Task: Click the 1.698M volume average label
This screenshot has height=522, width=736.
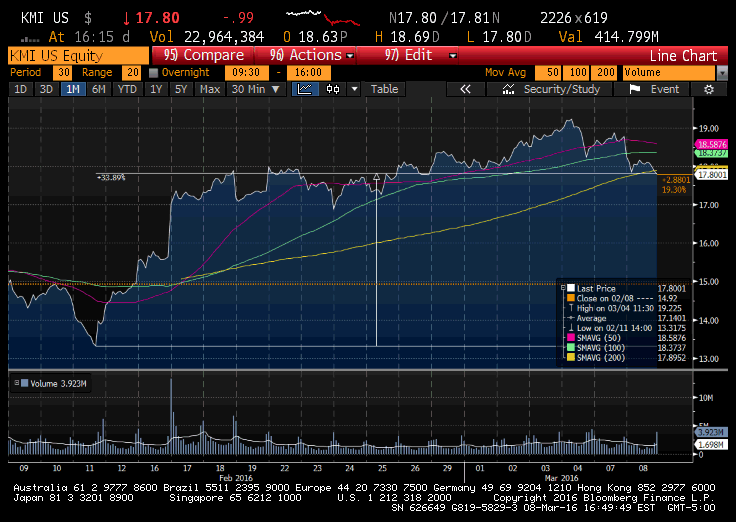Action: [711, 444]
